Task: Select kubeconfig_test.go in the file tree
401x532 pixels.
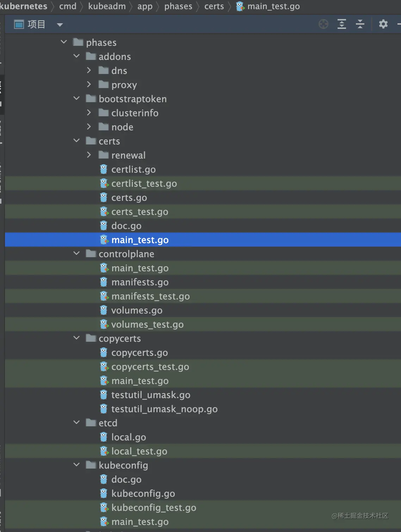Action: (203, 507)
